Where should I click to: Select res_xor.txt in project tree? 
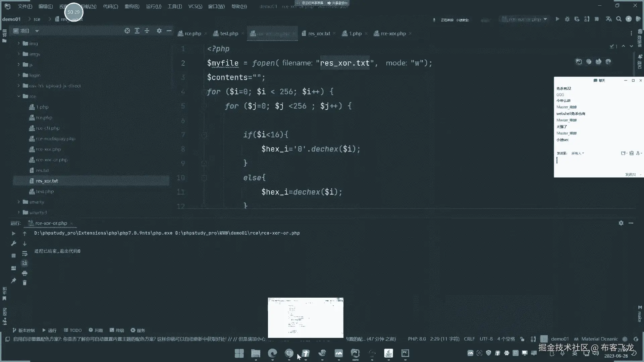pyautogui.click(x=47, y=181)
